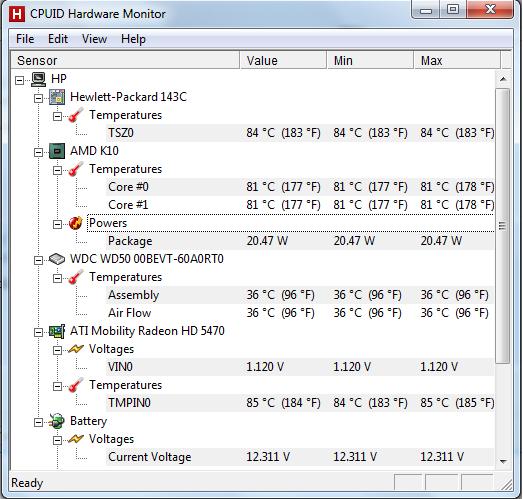
Task: Click the HP root label
Action: 59,79
